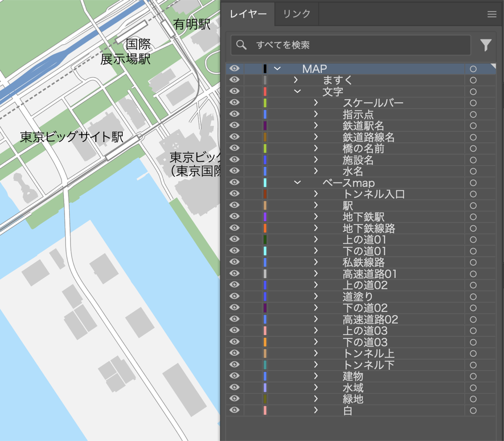Open the layer filter funnel icon
The width and height of the screenshot is (504, 441).
485,45
